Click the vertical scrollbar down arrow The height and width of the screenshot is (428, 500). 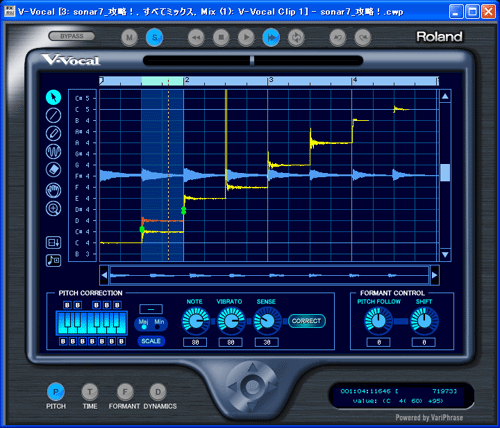(x=445, y=255)
